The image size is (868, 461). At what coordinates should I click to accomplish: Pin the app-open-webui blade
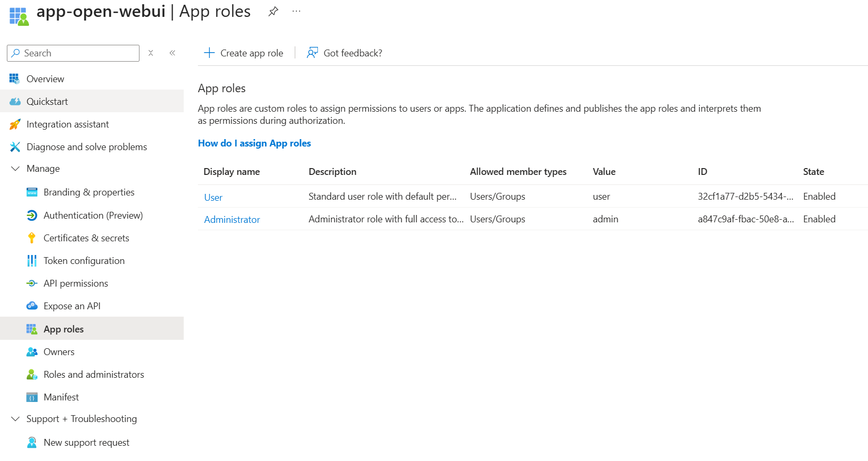tap(273, 12)
